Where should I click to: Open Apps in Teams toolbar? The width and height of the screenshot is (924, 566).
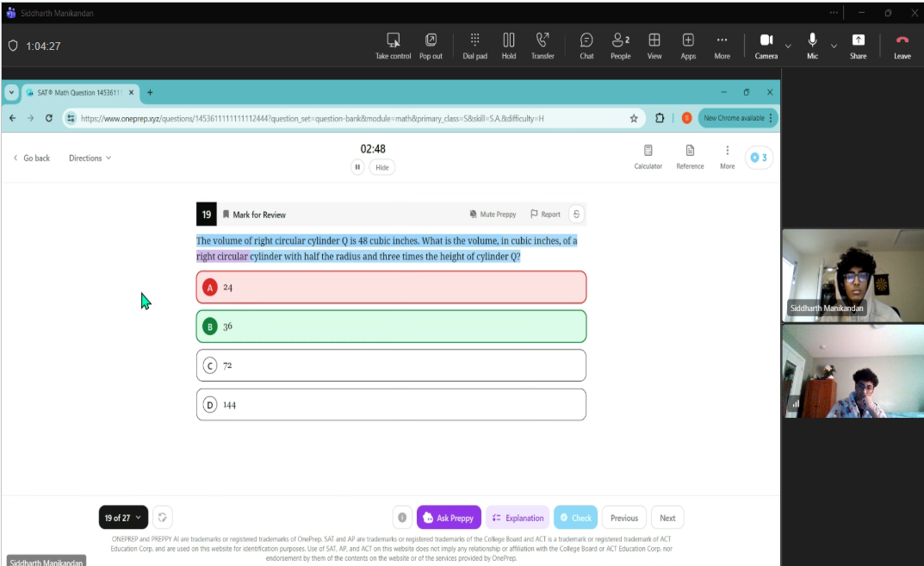point(688,46)
